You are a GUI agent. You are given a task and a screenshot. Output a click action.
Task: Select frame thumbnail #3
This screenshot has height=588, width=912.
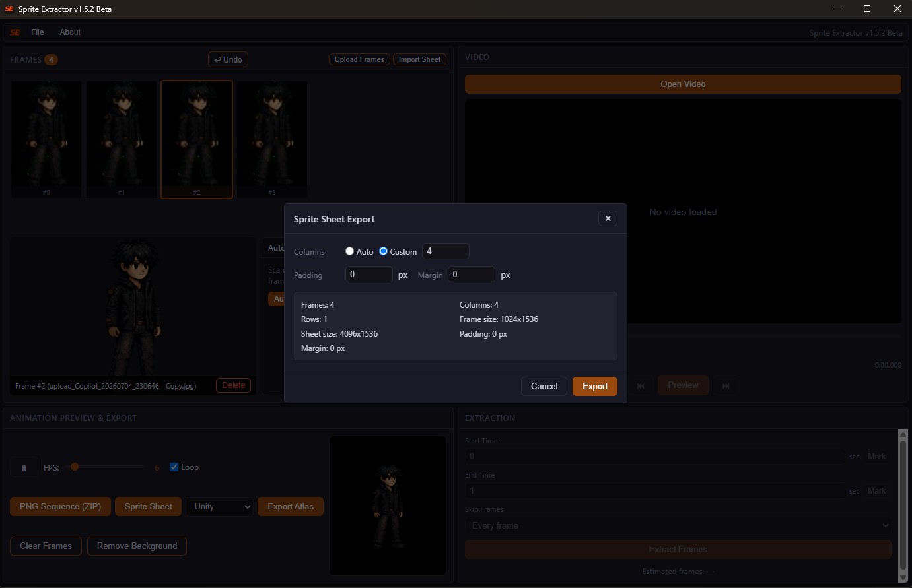click(272, 139)
